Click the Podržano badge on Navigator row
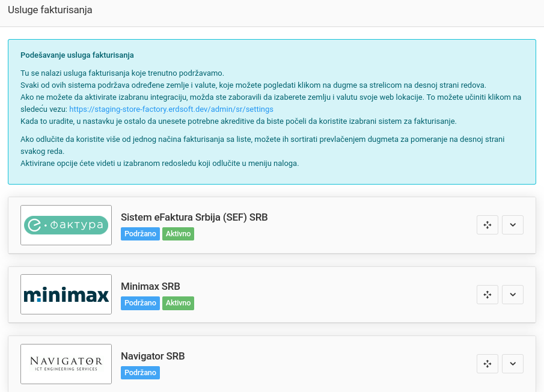This screenshot has width=544, height=392. tap(140, 373)
